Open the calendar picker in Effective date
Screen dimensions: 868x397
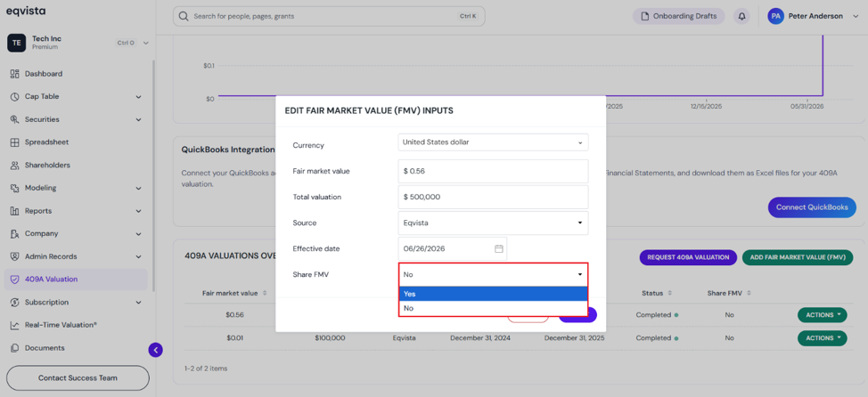(499, 249)
